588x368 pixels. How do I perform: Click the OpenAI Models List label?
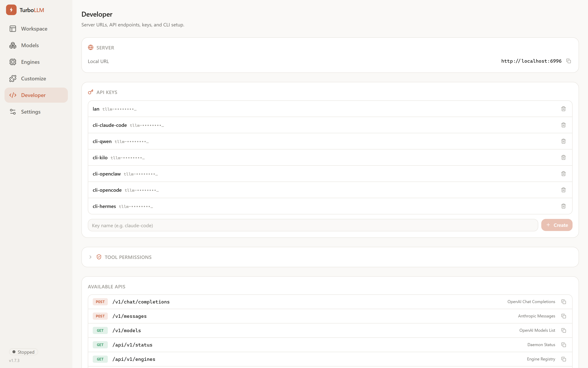pos(537,330)
